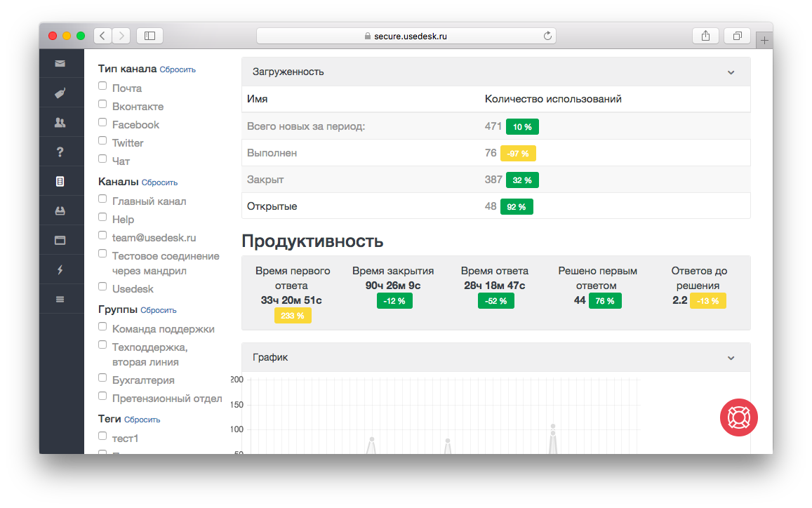Select the tags icon in sidebar
Viewport: 812px width, 508px height.
point(62,93)
